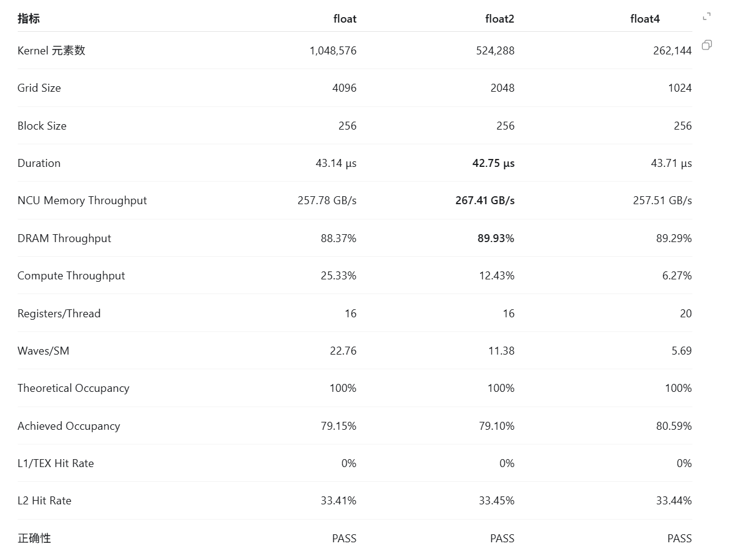The height and width of the screenshot is (560, 737).
Task: Select the bold 42.75 µs duration value
Action: click(x=494, y=163)
